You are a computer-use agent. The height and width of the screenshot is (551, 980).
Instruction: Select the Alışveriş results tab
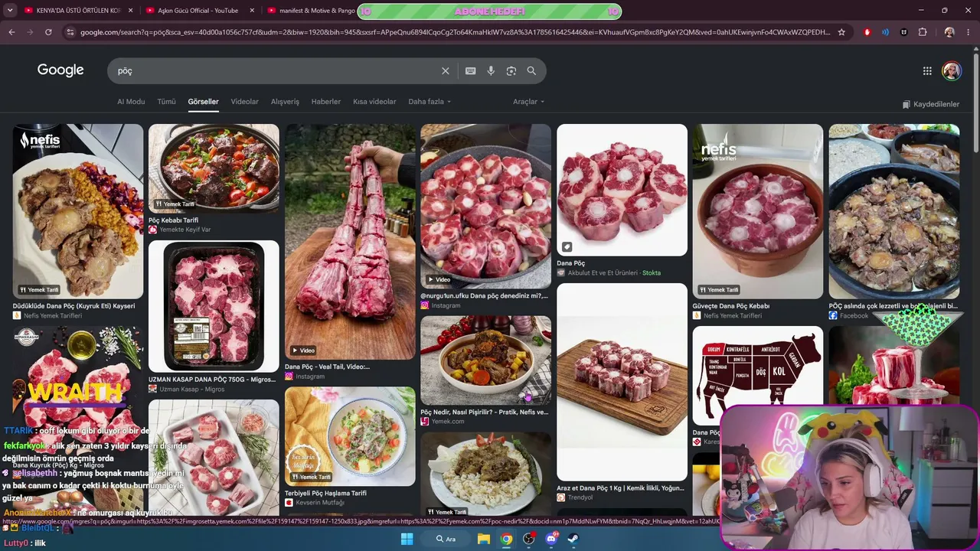pos(285,102)
